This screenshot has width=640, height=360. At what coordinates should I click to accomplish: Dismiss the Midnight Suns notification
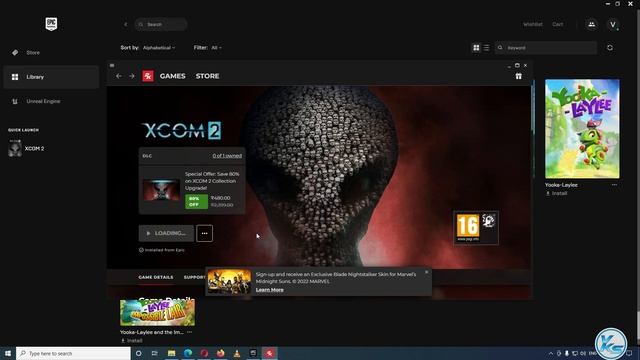(x=427, y=272)
